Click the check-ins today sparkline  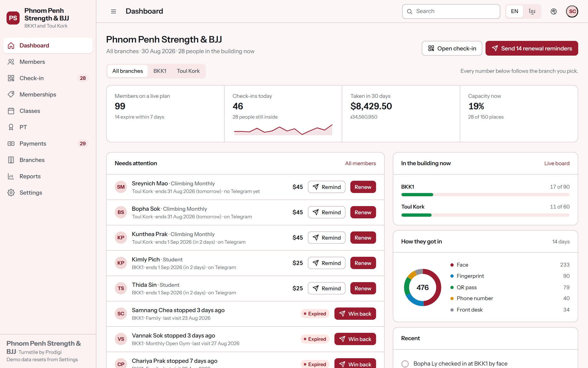point(283,130)
